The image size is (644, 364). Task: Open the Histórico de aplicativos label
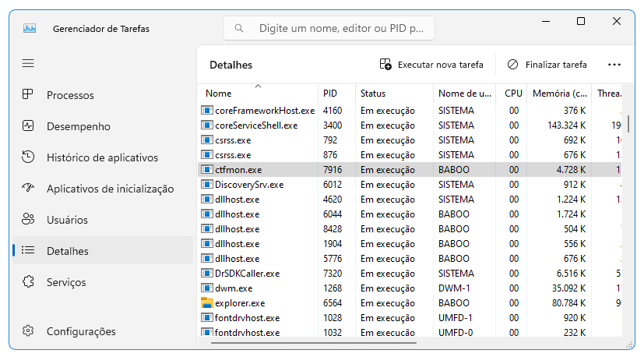pos(102,157)
